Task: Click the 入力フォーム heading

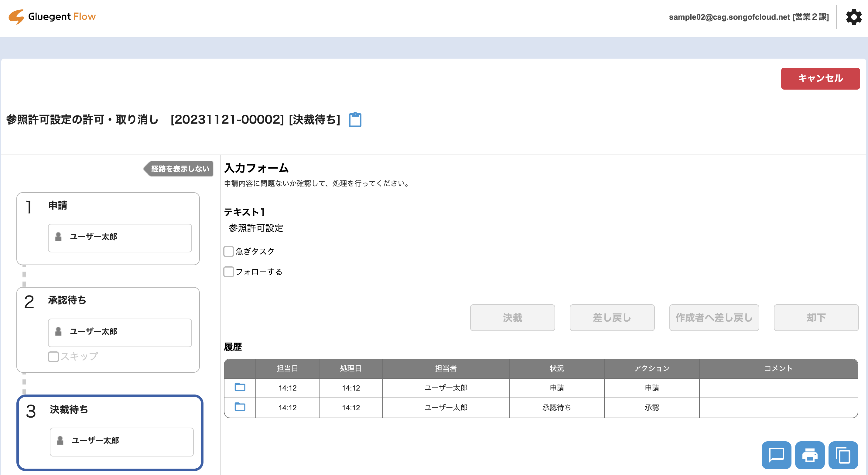Action: click(256, 168)
